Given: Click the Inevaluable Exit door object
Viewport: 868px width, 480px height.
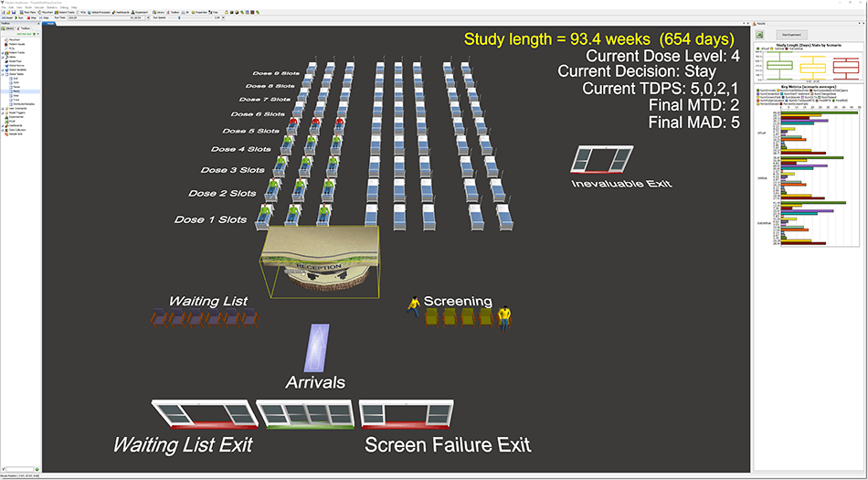Looking at the screenshot, I should 602,159.
